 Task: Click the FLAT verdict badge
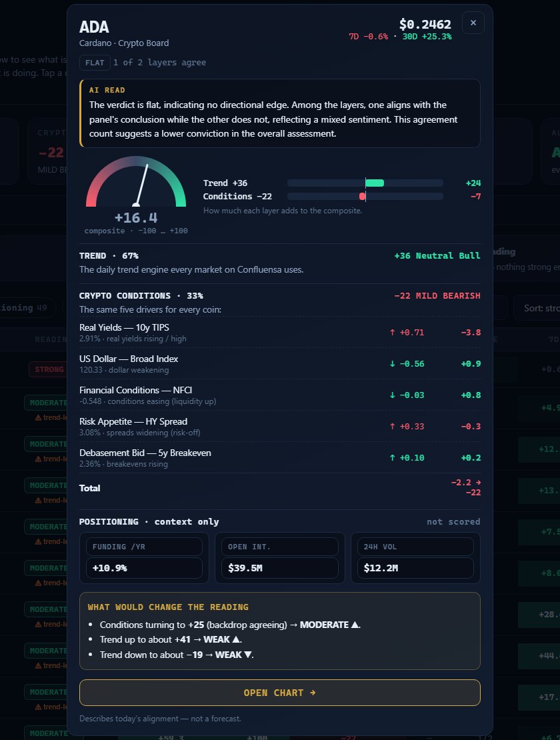tap(95, 63)
